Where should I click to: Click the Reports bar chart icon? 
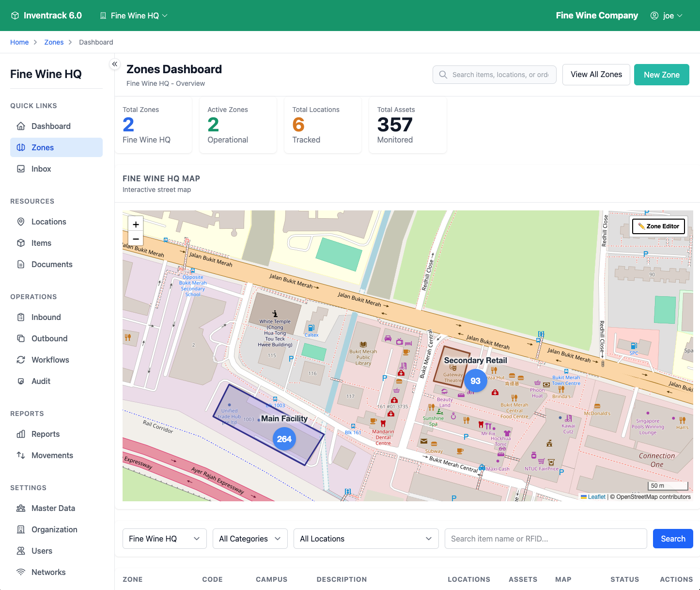[x=21, y=434]
